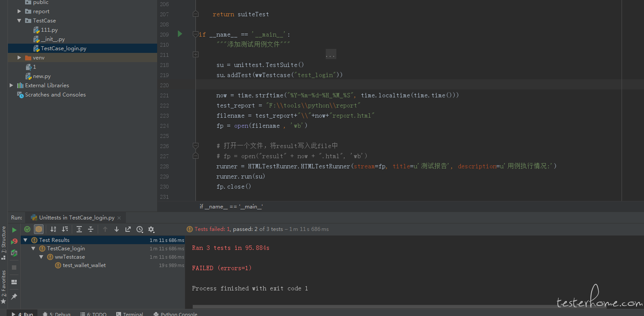This screenshot has height=316, width=644.
Task: Collapse the TestCase_login test node
Action: 33,249
